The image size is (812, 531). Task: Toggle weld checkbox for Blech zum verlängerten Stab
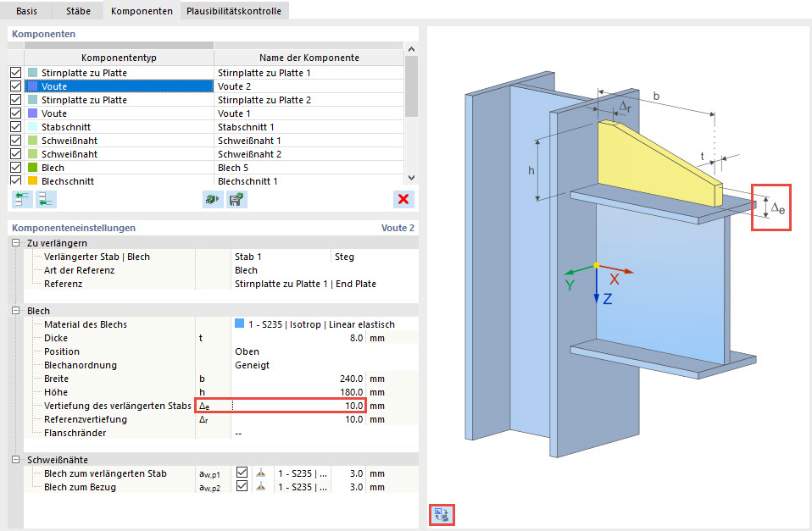click(x=242, y=473)
